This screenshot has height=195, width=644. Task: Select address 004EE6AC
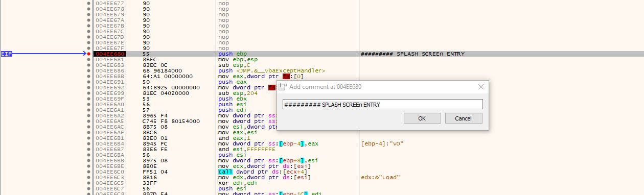pyautogui.click(x=110, y=127)
